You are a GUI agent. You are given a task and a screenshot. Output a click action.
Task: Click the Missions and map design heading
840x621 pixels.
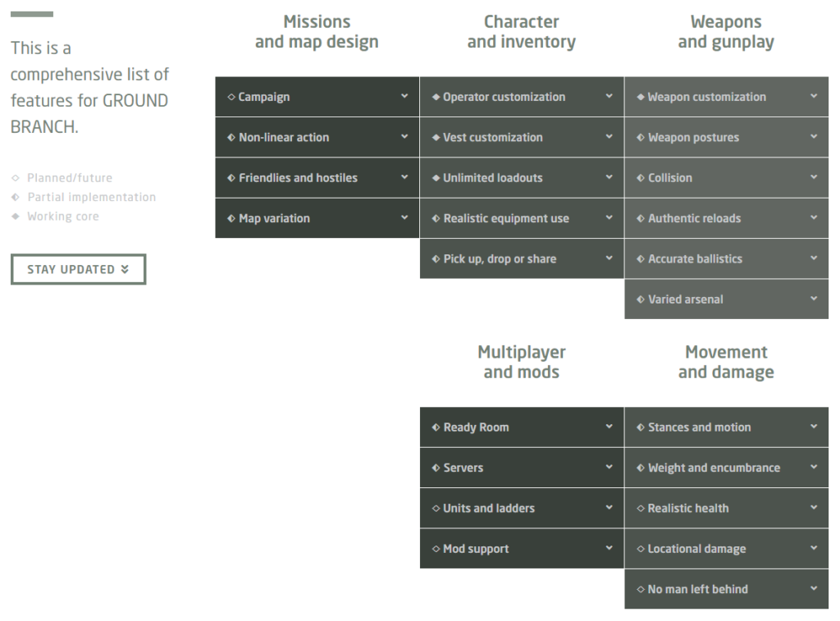click(317, 32)
